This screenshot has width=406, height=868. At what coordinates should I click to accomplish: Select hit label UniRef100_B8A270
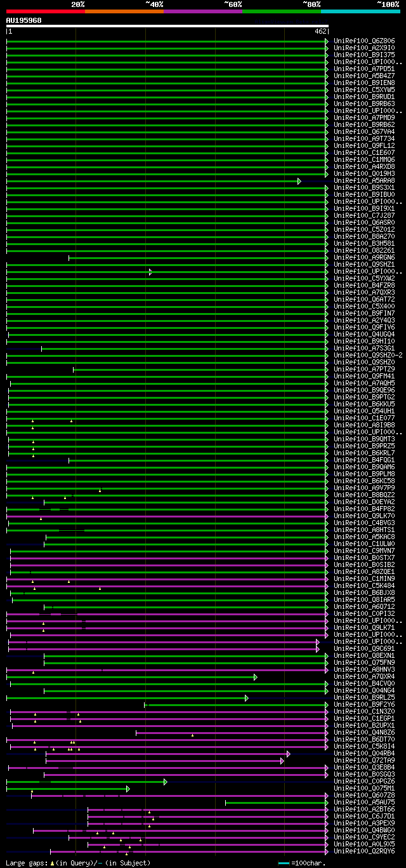point(364,236)
